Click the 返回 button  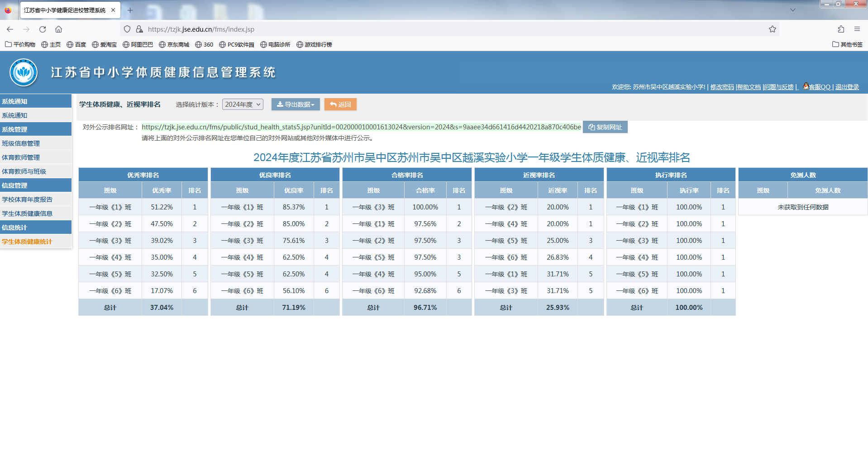click(340, 104)
